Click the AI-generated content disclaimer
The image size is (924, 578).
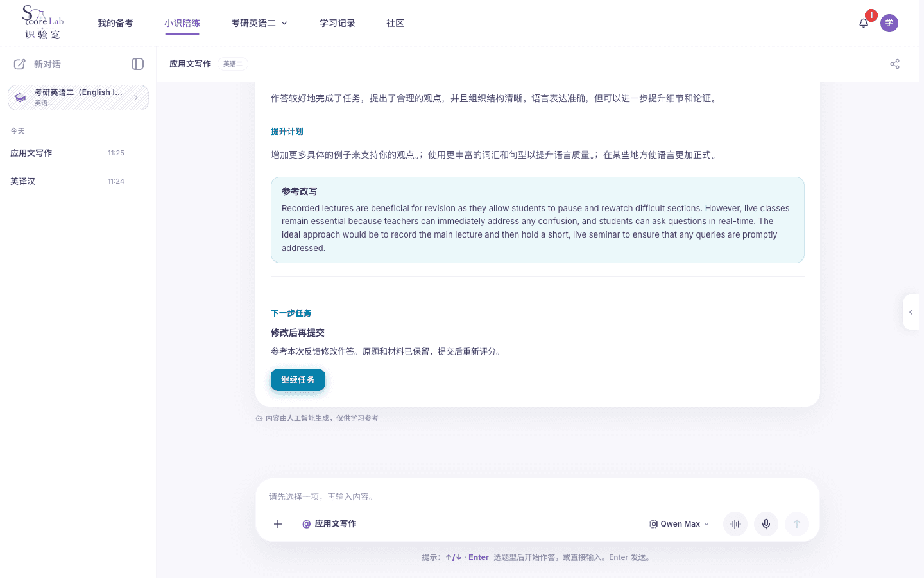(317, 418)
